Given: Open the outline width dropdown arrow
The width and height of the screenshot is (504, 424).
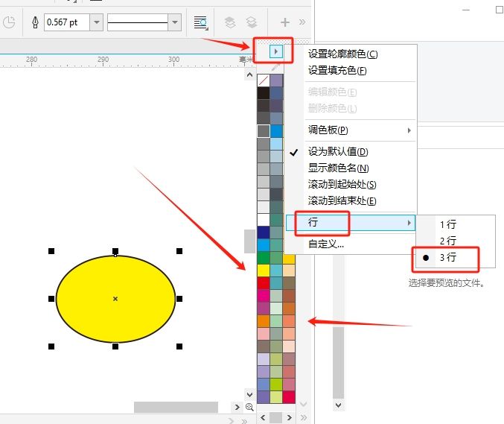Looking at the screenshot, I should pyautogui.click(x=96, y=22).
